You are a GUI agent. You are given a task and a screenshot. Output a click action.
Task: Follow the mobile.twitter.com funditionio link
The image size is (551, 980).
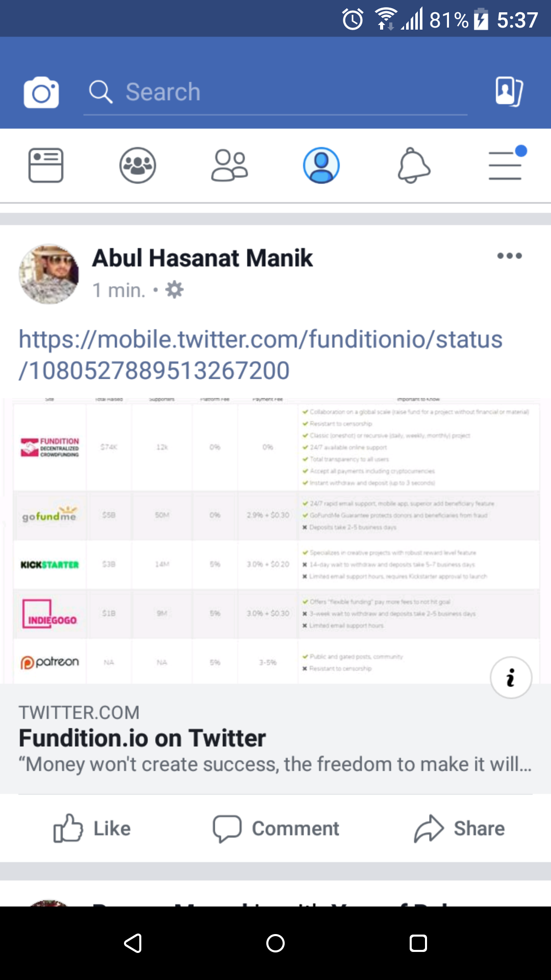[260, 355]
